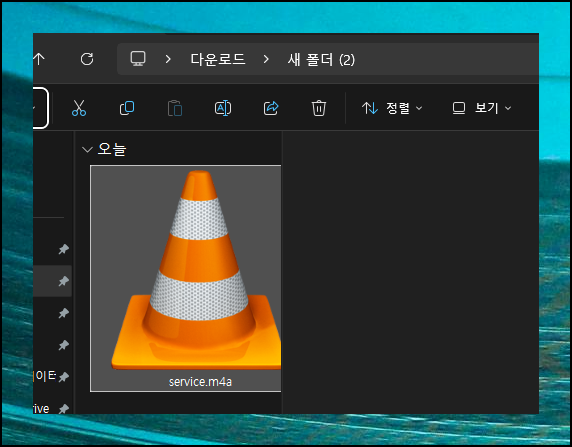Click the pin icon of the sidebar item ending in 이E
572x447 pixels.
63,377
